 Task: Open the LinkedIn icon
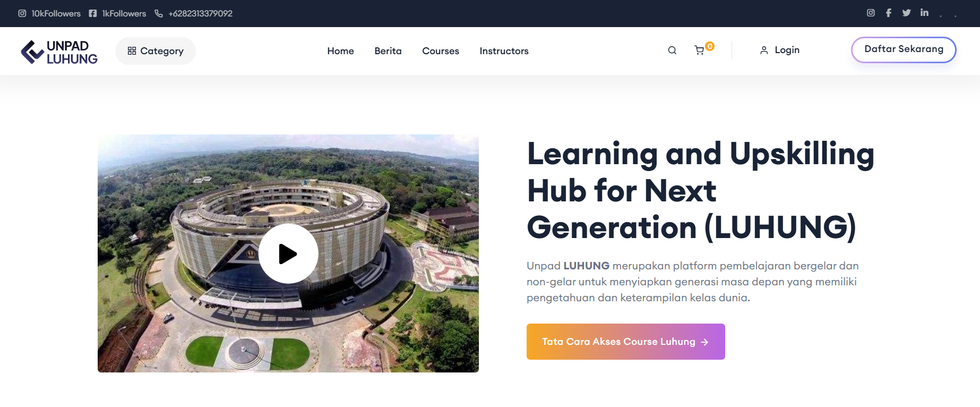pos(924,12)
